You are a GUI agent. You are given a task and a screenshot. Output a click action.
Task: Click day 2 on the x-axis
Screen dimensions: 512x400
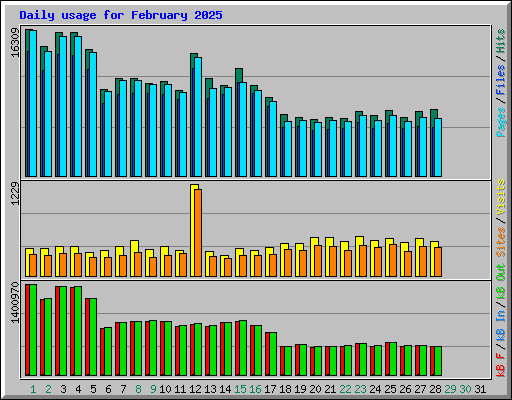point(48,389)
